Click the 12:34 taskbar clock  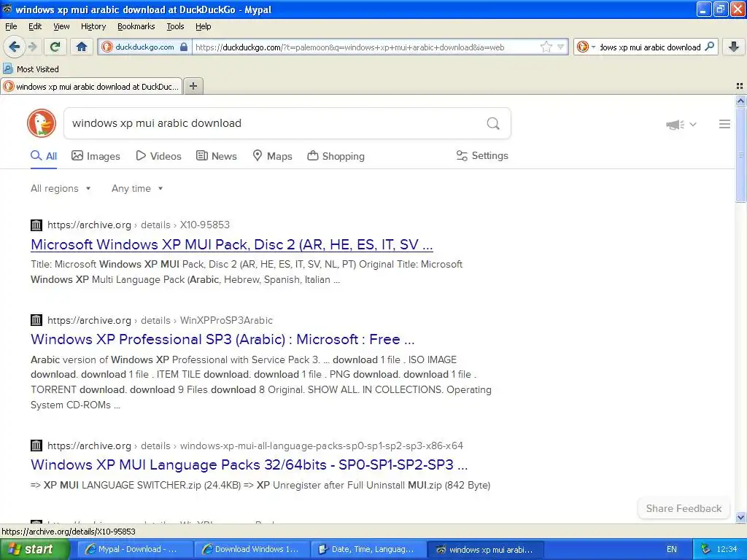coord(727,550)
